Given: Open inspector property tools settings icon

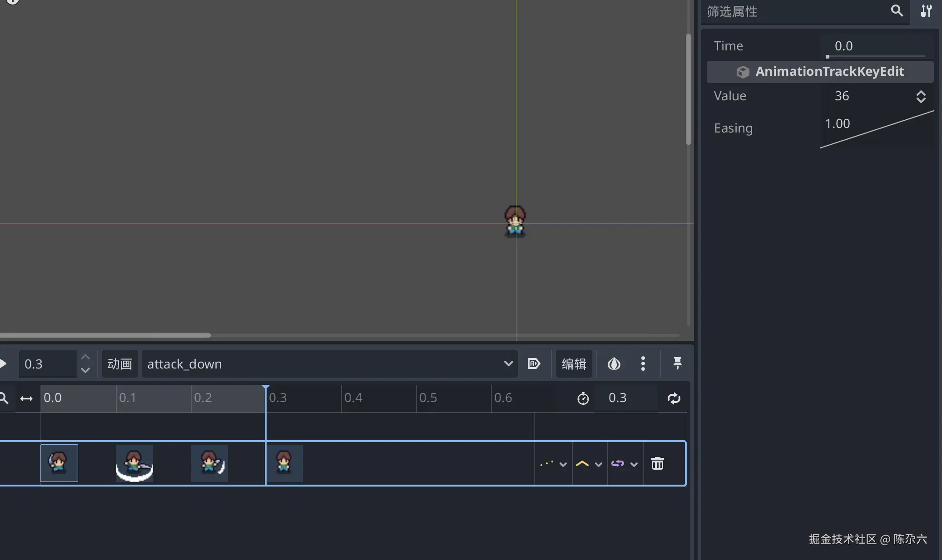Looking at the screenshot, I should pos(926,11).
